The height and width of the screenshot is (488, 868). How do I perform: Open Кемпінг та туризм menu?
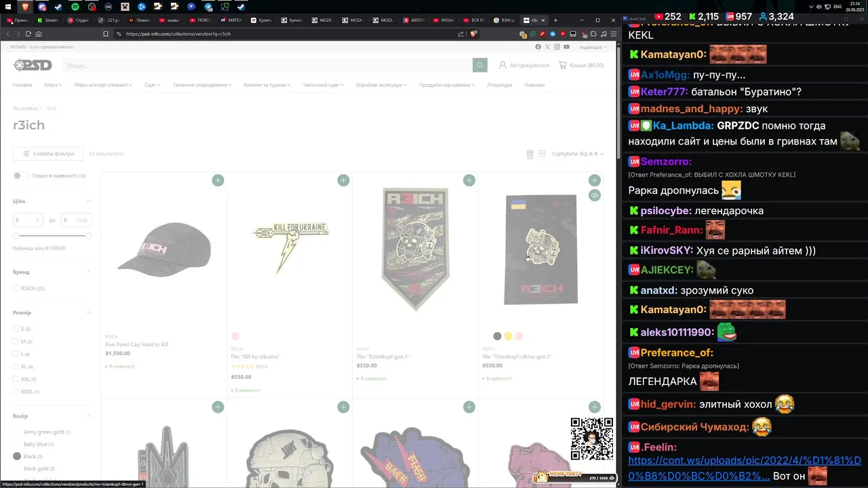tap(267, 85)
